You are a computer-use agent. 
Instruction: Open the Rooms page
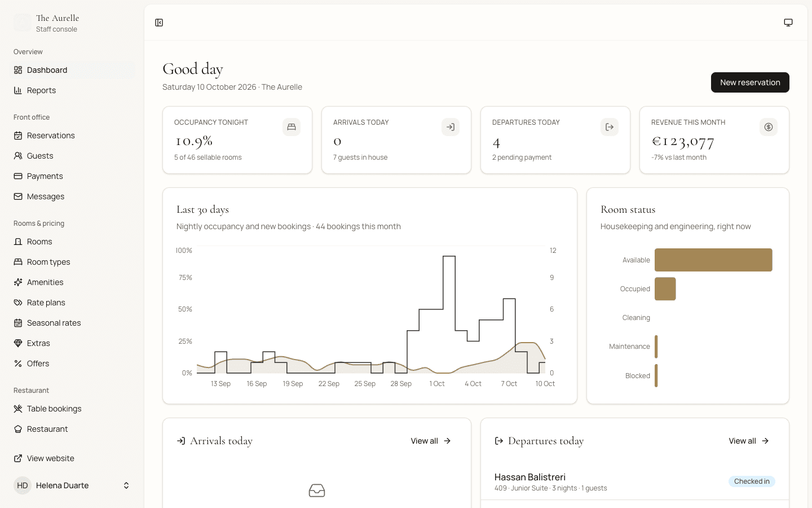[72, 242]
